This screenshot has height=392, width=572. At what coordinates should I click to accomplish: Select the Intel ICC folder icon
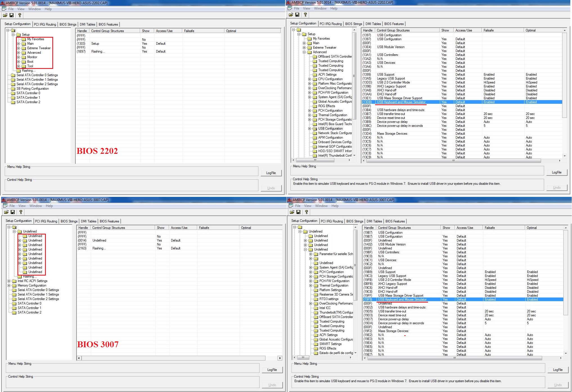pyautogui.click(x=316, y=308)
